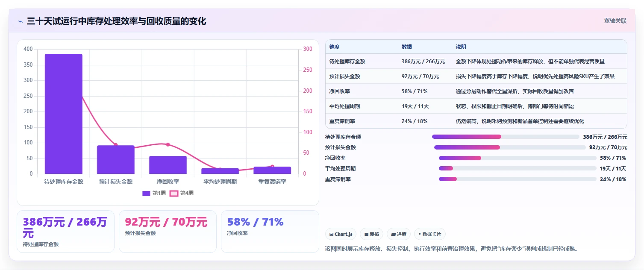Click table cell 386万元 / 266万元

423,62
